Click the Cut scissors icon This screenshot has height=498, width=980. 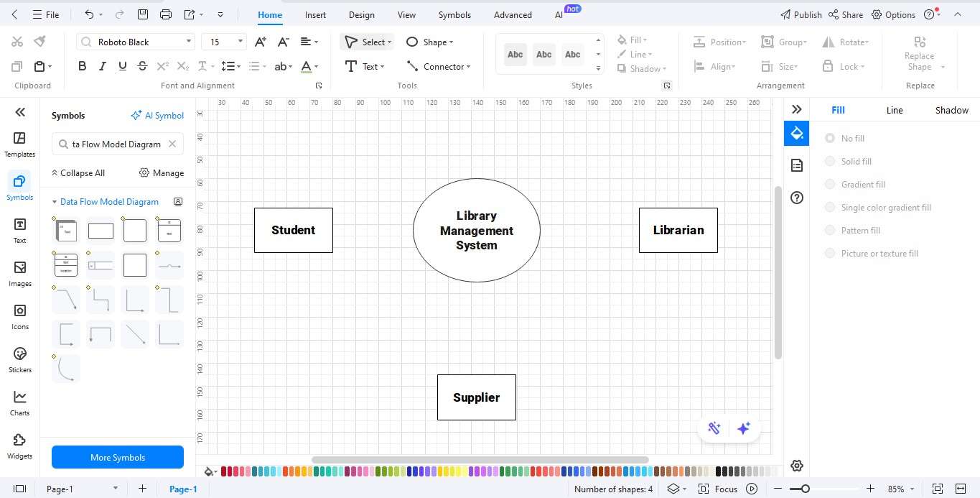[x=17, y=42]
